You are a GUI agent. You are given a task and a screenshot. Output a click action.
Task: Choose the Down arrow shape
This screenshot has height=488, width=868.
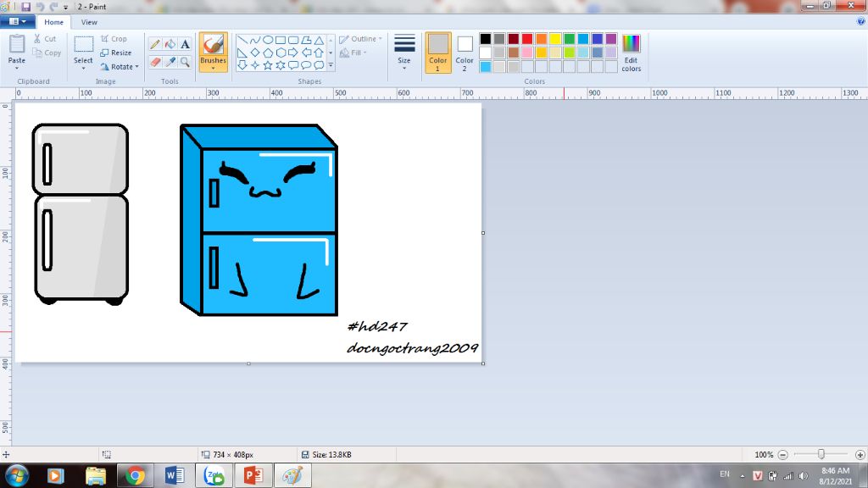click(242, 65)
